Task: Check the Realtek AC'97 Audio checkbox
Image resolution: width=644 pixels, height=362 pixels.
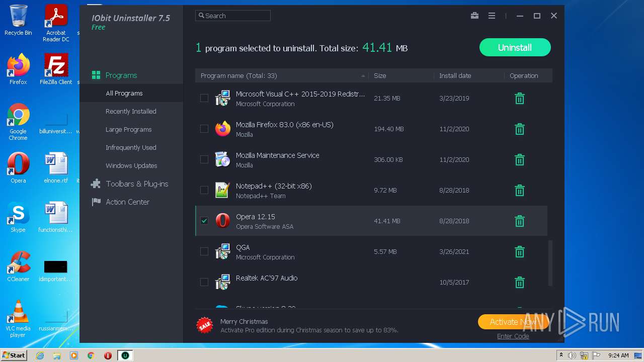Action: coord(204,282)
